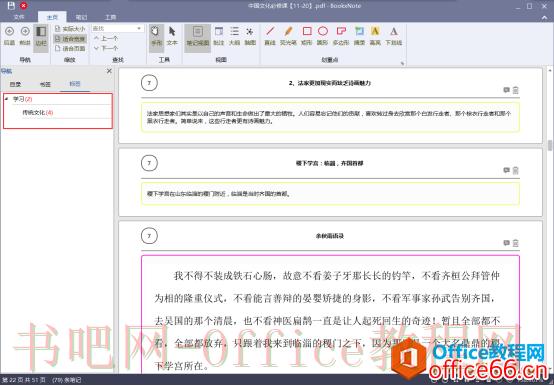Click page number circle on 稷下学宫 note card
554x386 pixels.
coord(149,163)
